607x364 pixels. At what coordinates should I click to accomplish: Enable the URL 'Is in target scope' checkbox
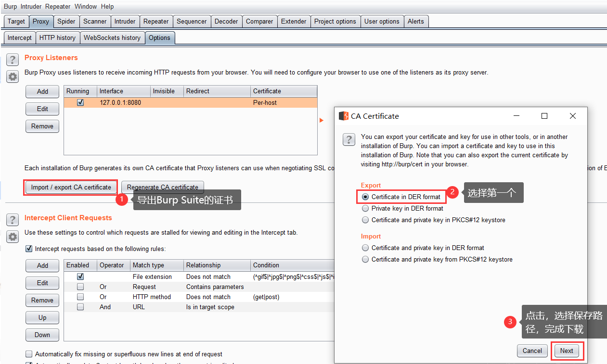point(80,307)
